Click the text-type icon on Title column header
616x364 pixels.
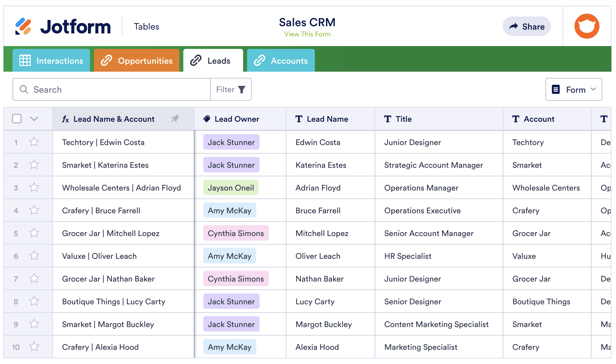[x=387, y=119]
